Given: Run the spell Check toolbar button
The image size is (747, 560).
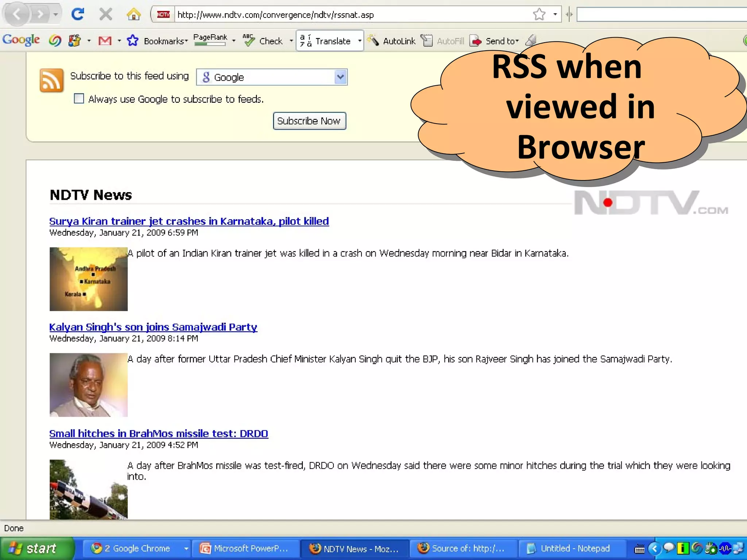Looking at the screenshot, I should 263,41.
